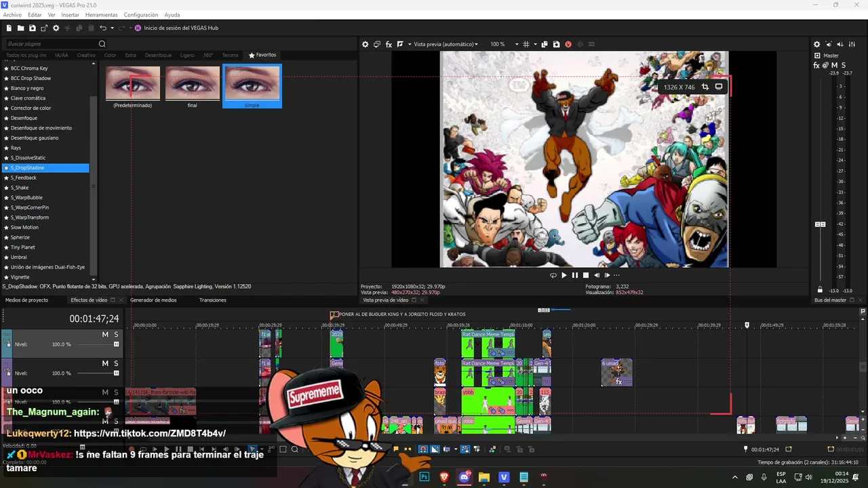The image size is (868, 488).
Task: Mute the first video track
Action: click(x=105, y=334)
